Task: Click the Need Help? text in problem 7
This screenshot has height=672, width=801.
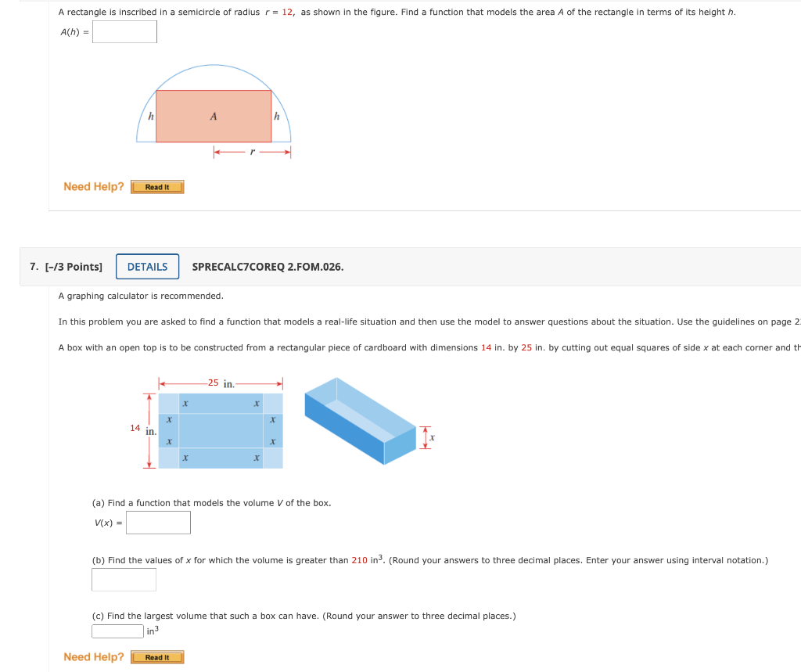Action: 92,656
